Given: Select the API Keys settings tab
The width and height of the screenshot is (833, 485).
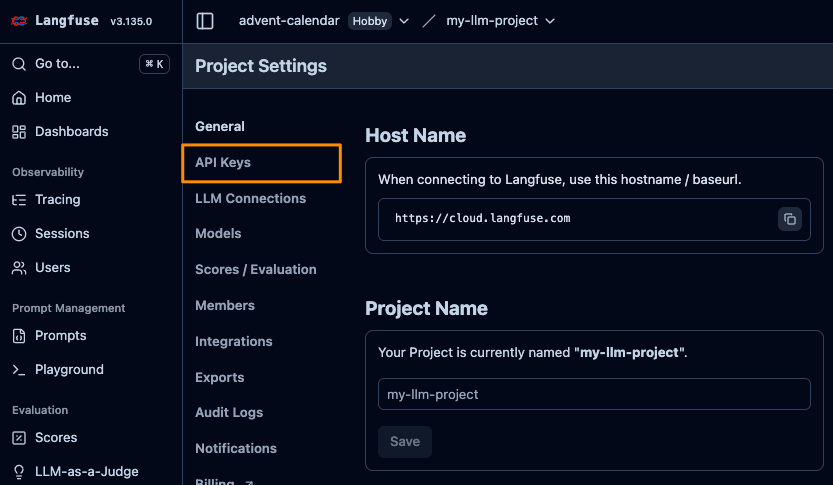Looking at the screenshot, I should pyautogui.click(x=223, y=163).
